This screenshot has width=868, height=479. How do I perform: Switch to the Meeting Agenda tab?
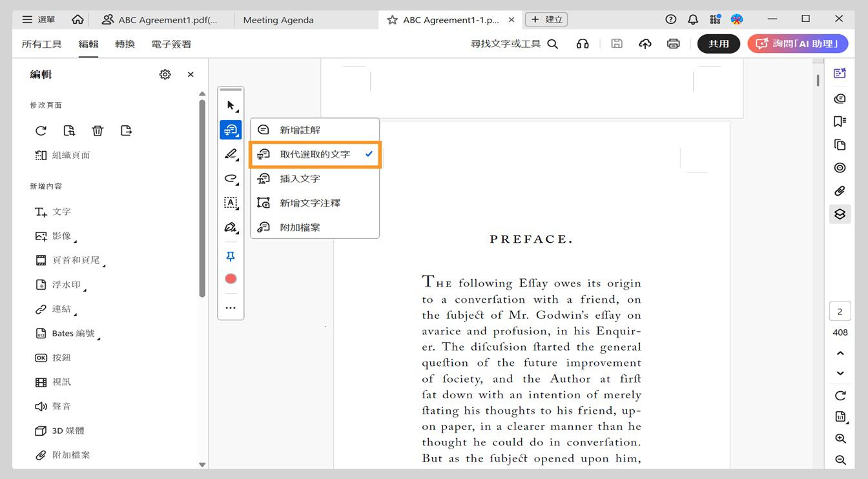pyautogui.click(x=278, y=20)
